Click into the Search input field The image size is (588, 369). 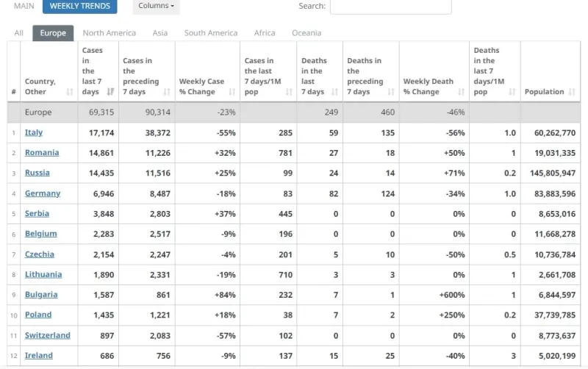(391, 7)
